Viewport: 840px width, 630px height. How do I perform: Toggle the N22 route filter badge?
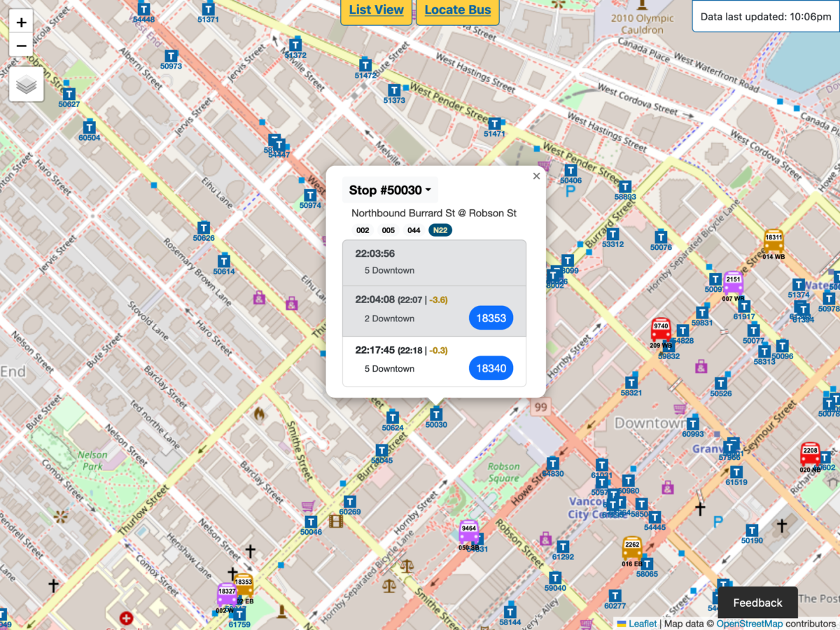coord(440,230)
